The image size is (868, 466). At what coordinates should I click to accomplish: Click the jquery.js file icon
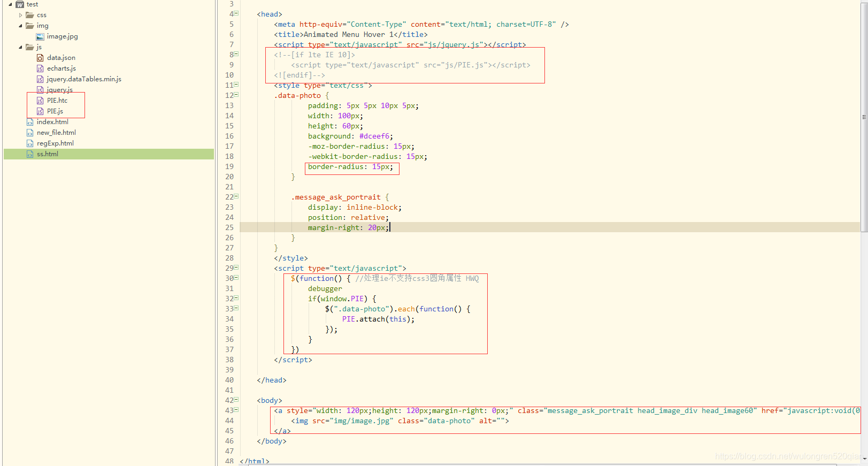40,90
